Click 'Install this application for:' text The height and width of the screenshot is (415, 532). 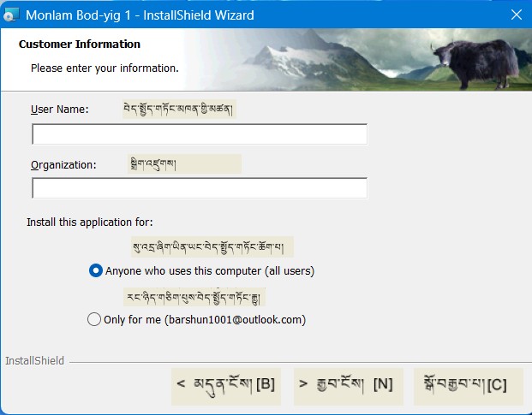90,222
